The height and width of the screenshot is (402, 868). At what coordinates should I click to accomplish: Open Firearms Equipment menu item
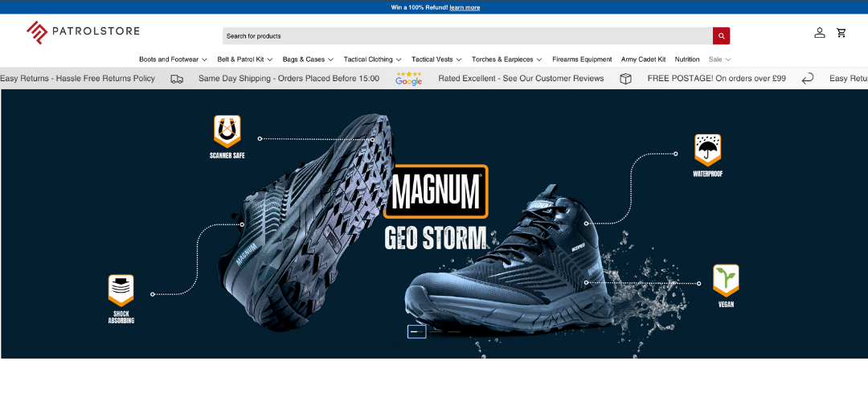[582, 59]
